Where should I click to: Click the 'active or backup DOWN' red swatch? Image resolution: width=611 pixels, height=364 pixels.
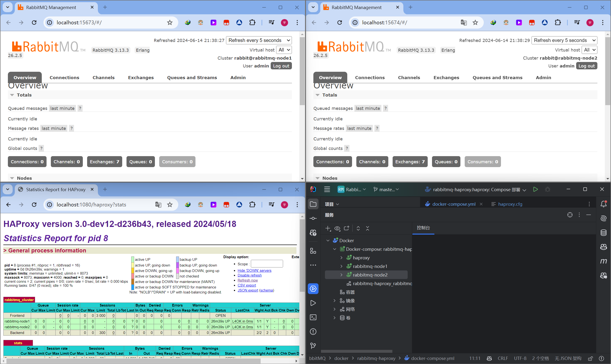point(133,276)
